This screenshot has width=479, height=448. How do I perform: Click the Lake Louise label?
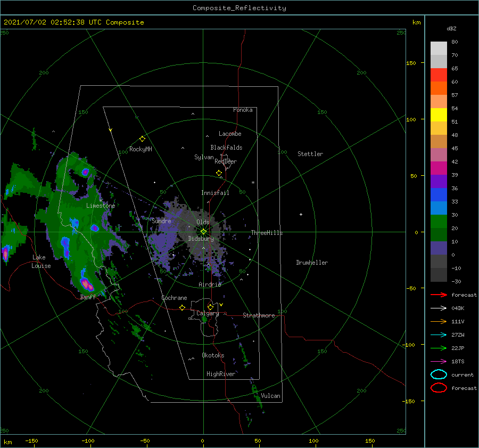(41, 262)
